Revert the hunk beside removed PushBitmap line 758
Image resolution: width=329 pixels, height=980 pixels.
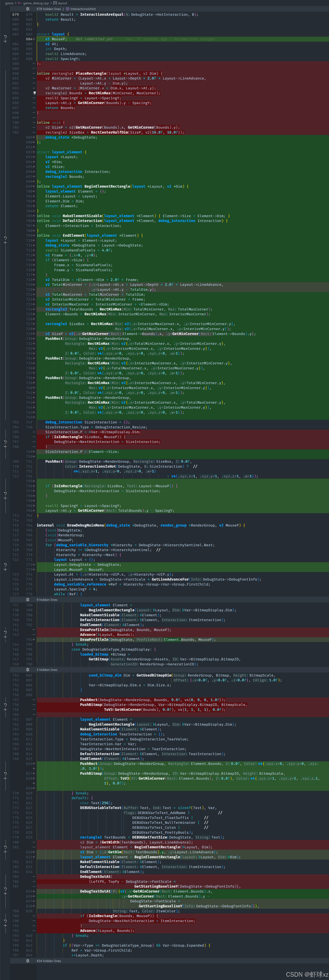point(5,705)
